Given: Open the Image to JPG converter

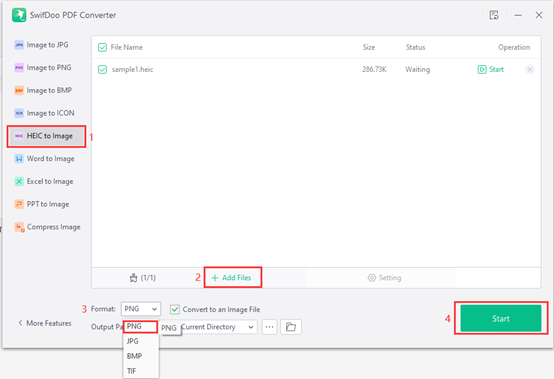Looking at the screenshot, I should pos(42,45).
